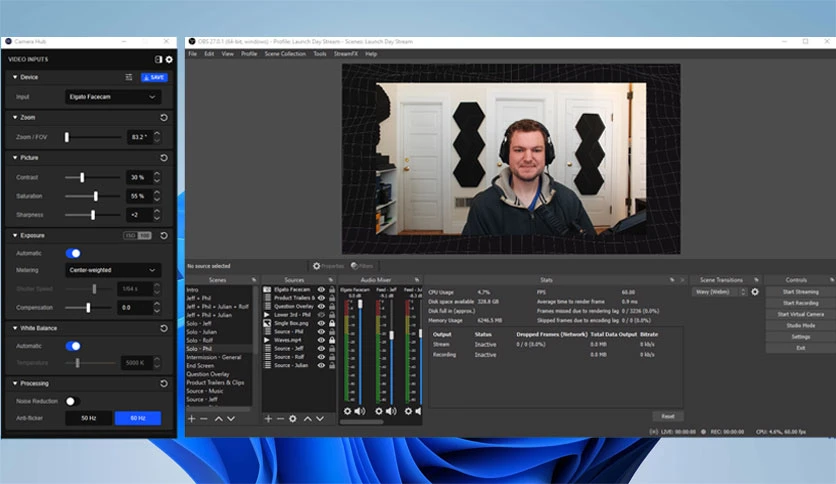Lock the Single Box.png source
The image size is (836, 484).
[x=332, y=323]
